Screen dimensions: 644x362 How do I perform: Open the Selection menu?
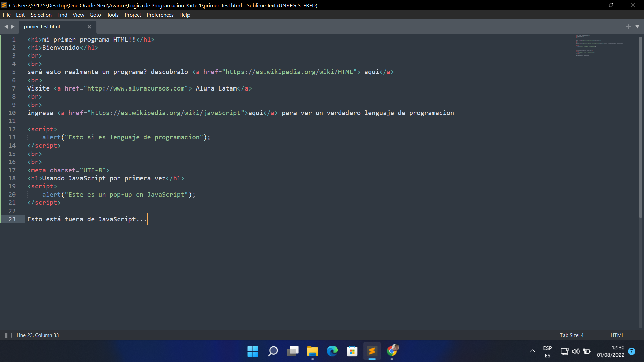(41, 15)
